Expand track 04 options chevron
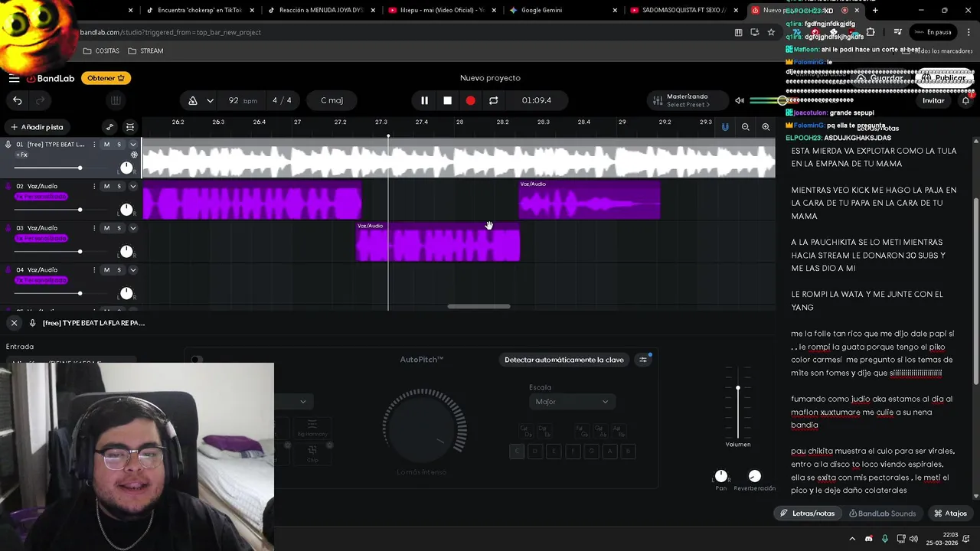 pyautogui.click(x=132, y=269)
